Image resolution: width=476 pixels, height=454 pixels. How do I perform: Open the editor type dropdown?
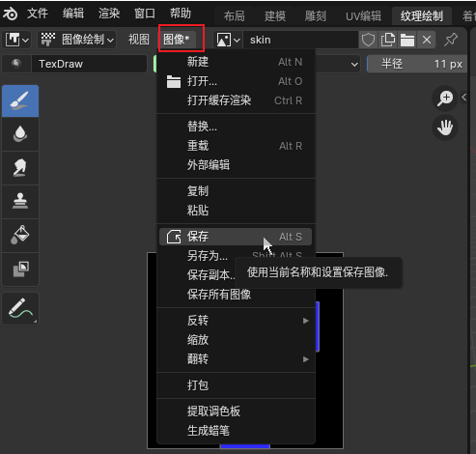(17, 40)
